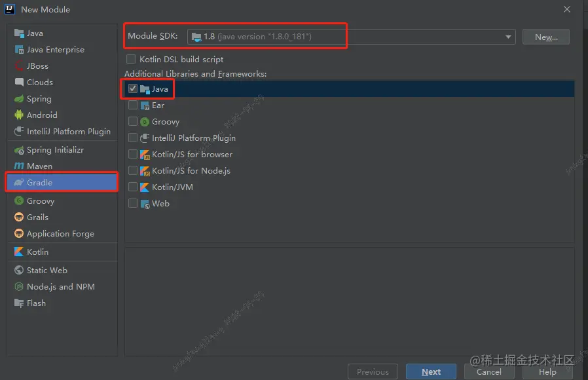Screen dimensions: 588x380
Task: Select the Maven m icon
Action: pos(19,166)
